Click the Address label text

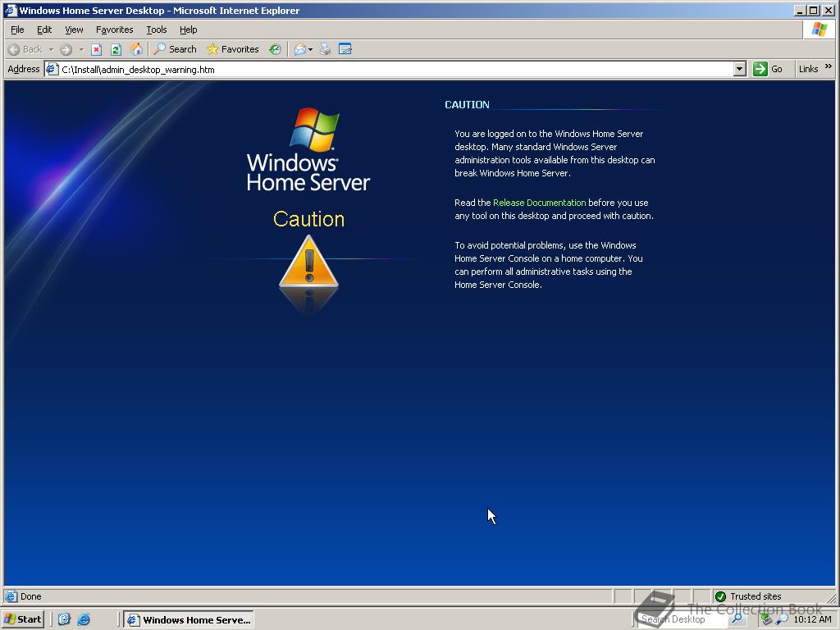tap(24, 69)
